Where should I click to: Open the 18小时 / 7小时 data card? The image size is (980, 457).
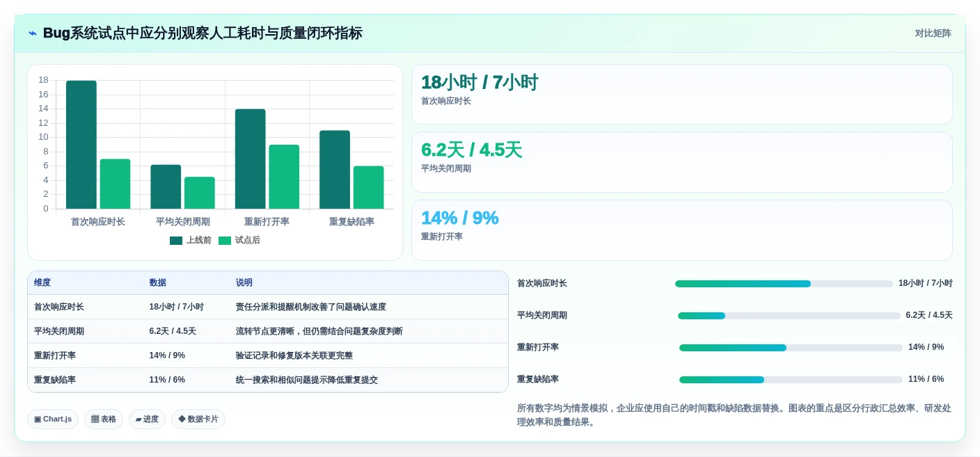coord(682,95)
